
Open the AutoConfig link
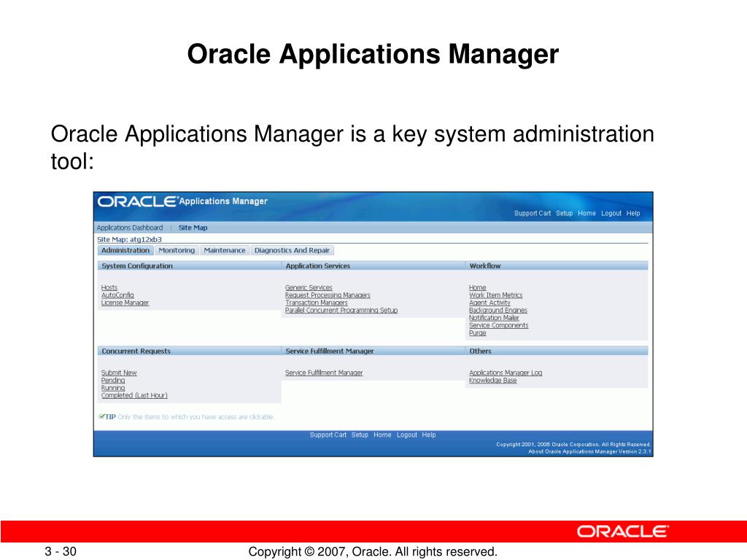(117, 295)
